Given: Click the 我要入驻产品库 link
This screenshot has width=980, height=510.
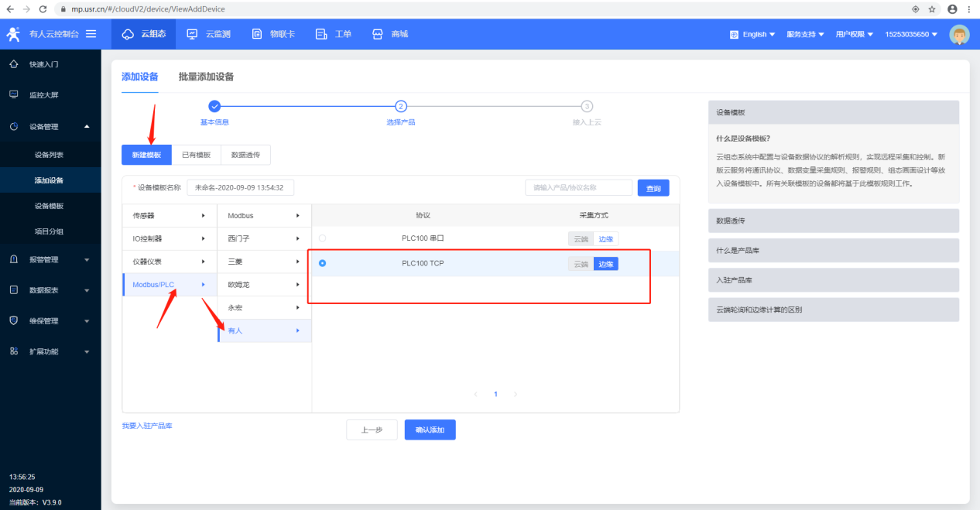Looking at the screenshot, I should 147,426.
